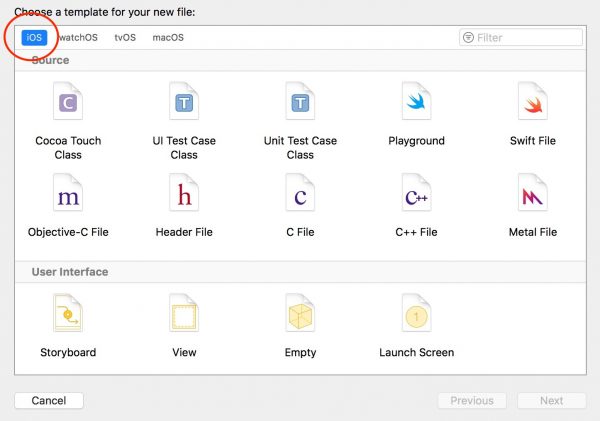Click the "Objective-C File" label
This screenshot has height=421, width=600.
[x=68, y=232]
